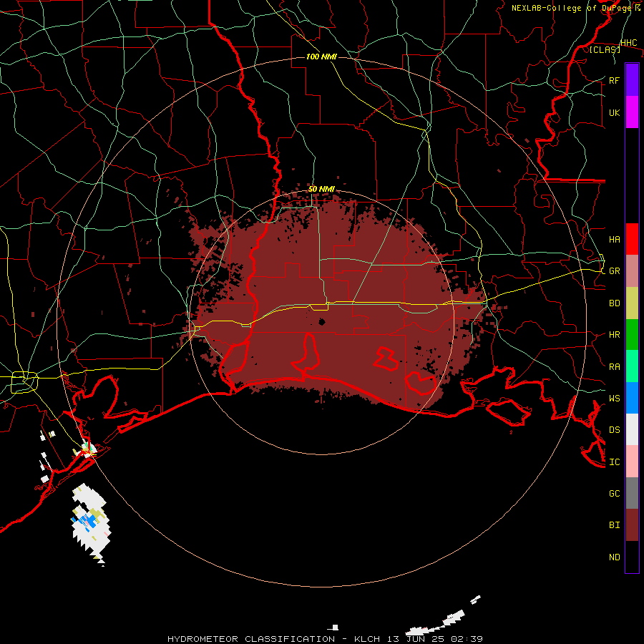
Task: Click the 13 JUN 25 date text
Action: point(416,639)
